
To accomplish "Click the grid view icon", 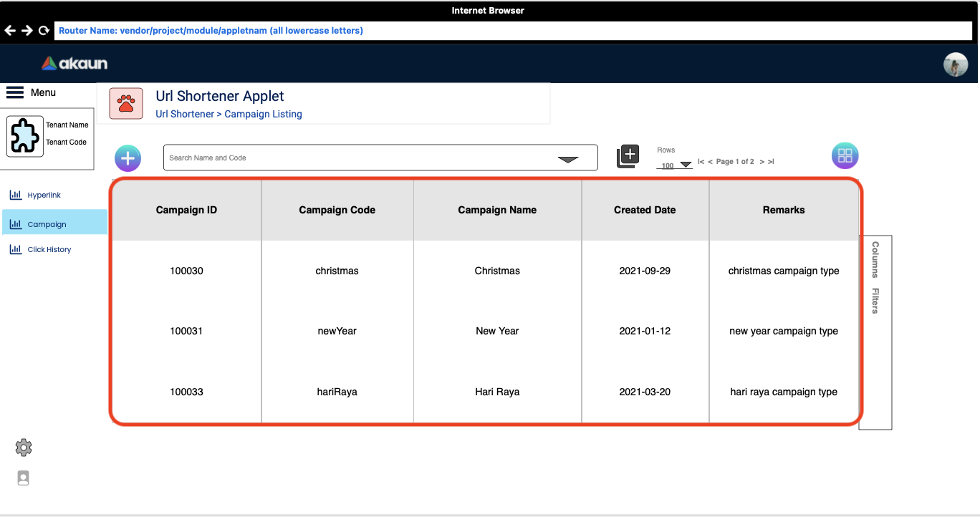I will coord(845,155).
